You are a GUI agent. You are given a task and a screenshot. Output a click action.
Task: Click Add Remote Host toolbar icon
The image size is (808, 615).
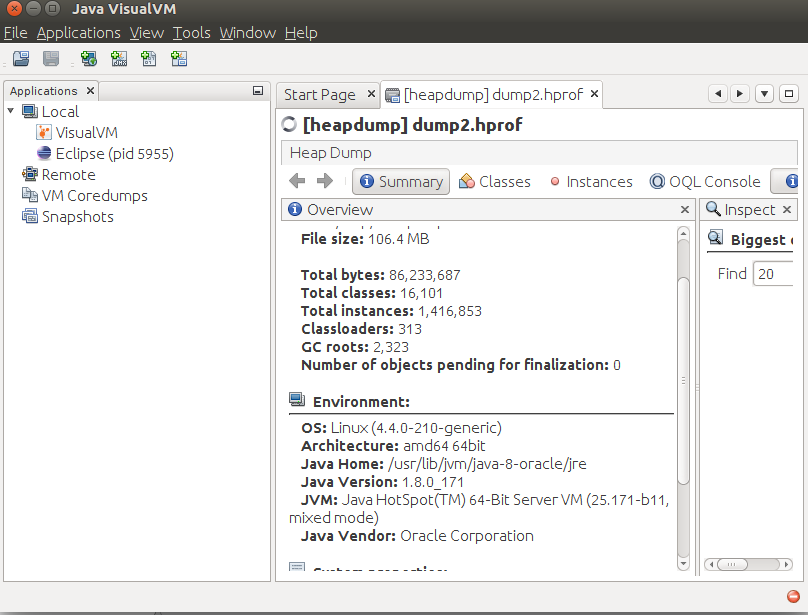(89, 59)
